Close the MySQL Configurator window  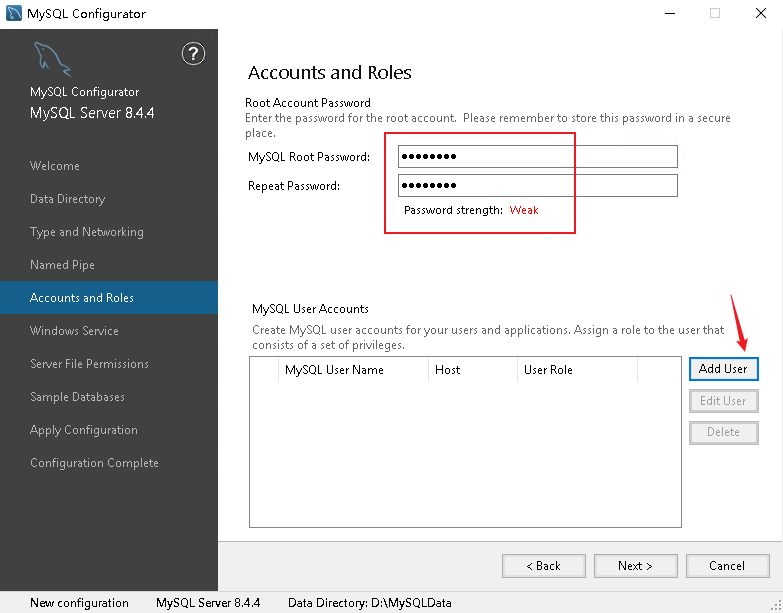tap(759, 14)
